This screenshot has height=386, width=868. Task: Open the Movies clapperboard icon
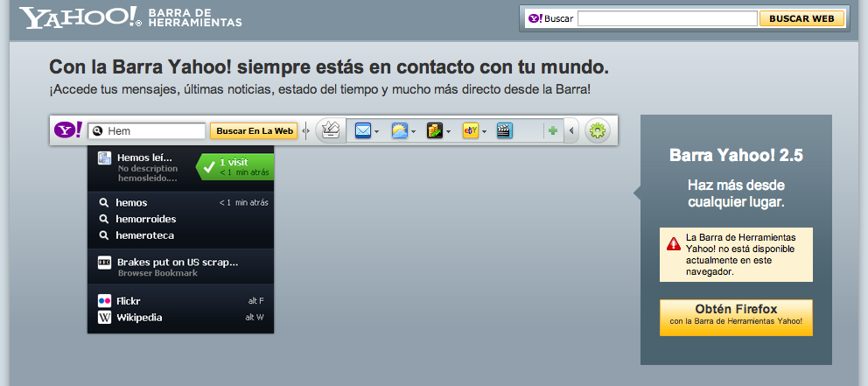coord(504,131)
